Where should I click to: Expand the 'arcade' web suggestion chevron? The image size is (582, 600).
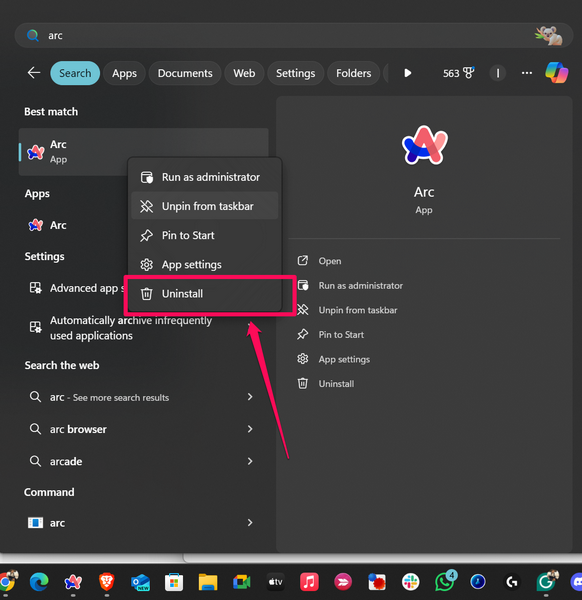tap(250, 461)
